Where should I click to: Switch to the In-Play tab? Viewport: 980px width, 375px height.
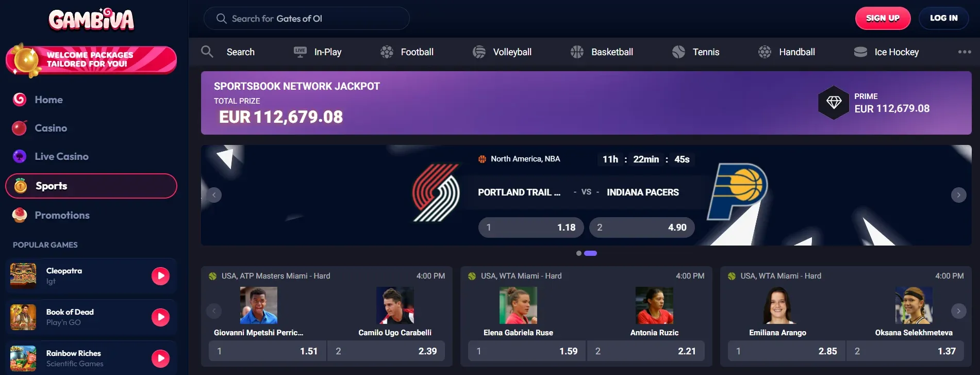click(x=327, y=52)
